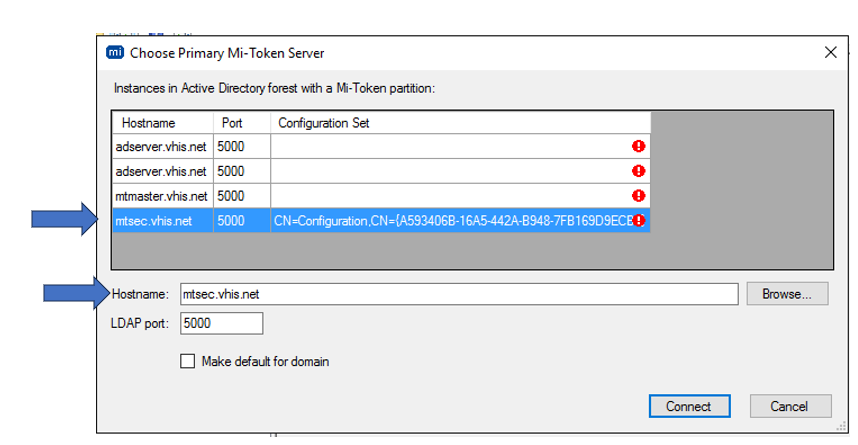The height and width of the screenshot is (445, 858).
Task: Click the red error icon in mtsec.vhis.net row
Action: pyautogui.click(x=638, y=220)
